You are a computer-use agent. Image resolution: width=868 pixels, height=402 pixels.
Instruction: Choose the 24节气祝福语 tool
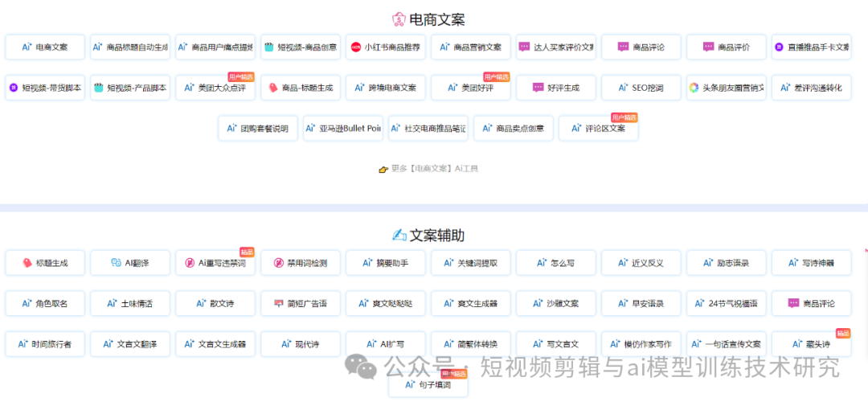(x=727, y=303)
